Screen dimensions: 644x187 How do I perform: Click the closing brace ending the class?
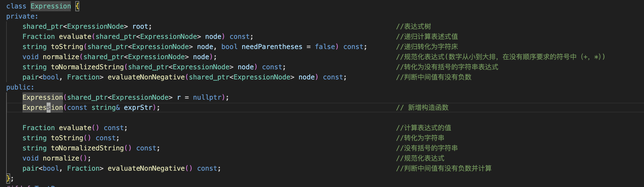[x=8, y=178]
